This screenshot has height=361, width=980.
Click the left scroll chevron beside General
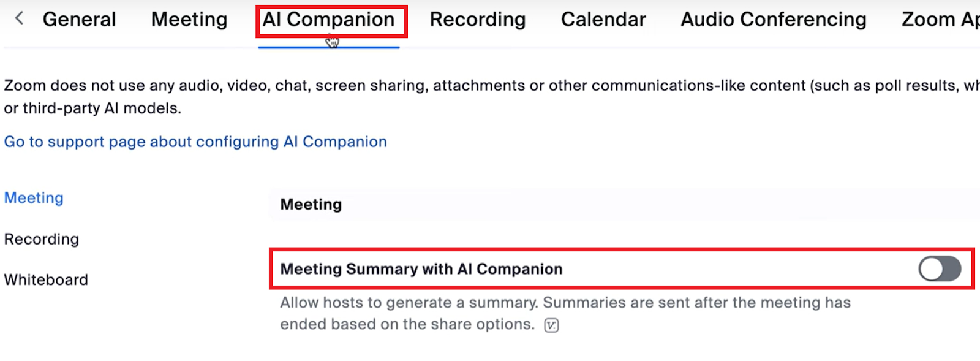[19, 18]
